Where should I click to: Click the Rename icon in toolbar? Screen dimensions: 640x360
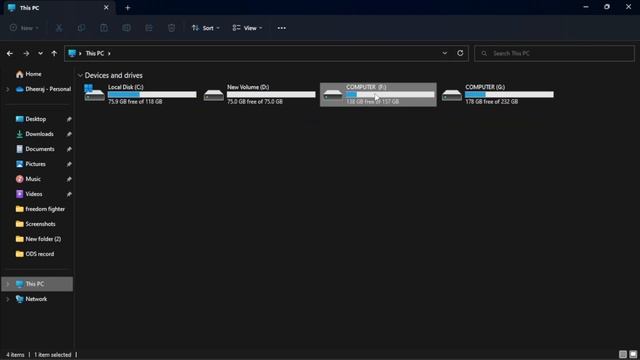(x=127, y=28)
